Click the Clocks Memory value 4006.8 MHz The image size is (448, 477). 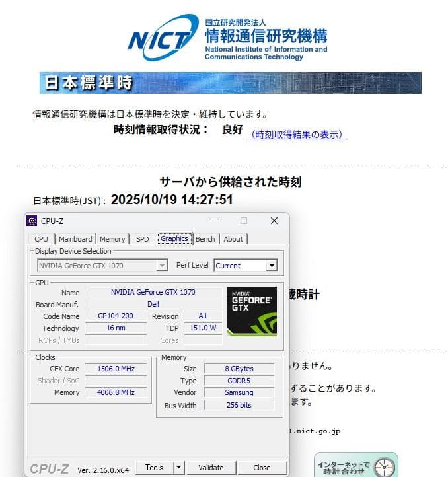point(116,392)
